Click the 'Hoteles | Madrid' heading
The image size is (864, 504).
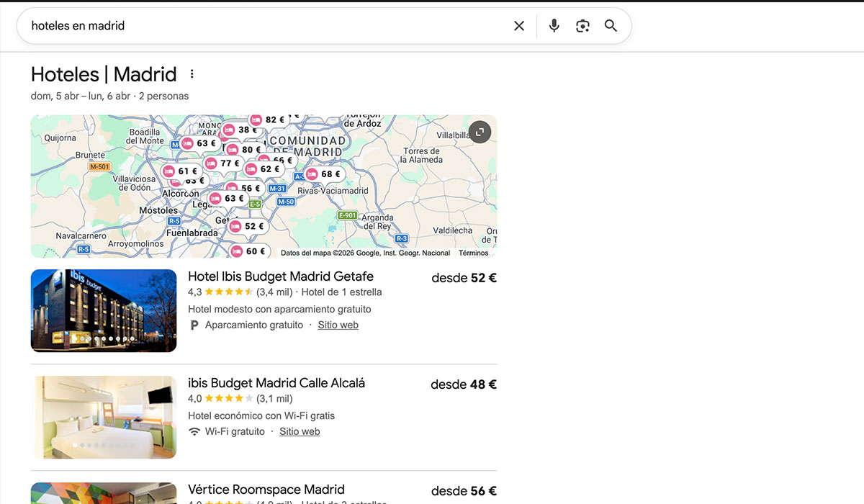(x=104, y=74)
